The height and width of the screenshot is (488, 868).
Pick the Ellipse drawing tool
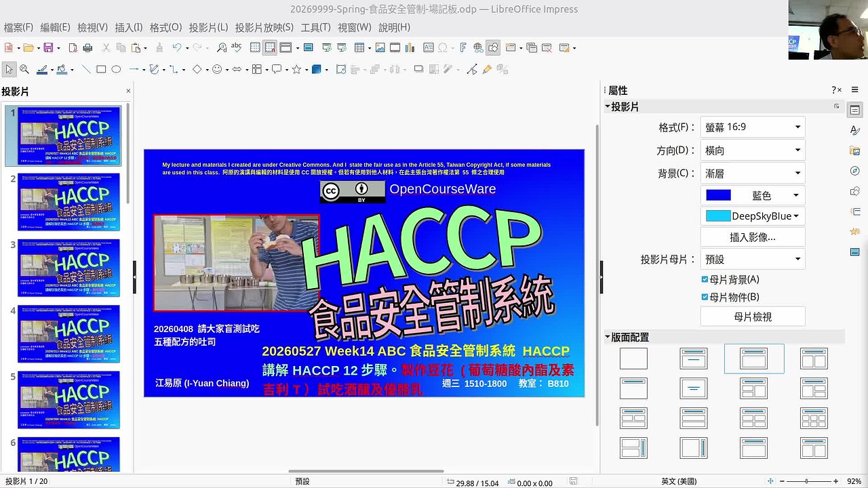point(116,69)
